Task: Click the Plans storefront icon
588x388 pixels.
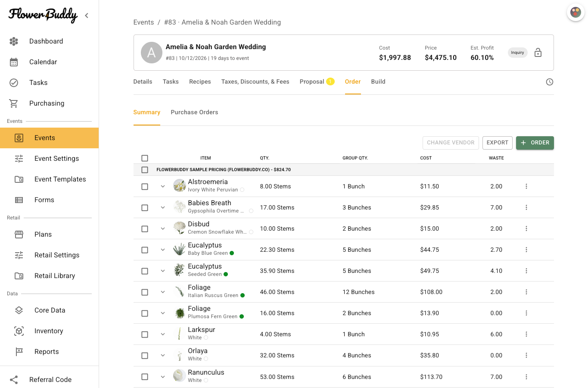Action: [x=19, y=235]
